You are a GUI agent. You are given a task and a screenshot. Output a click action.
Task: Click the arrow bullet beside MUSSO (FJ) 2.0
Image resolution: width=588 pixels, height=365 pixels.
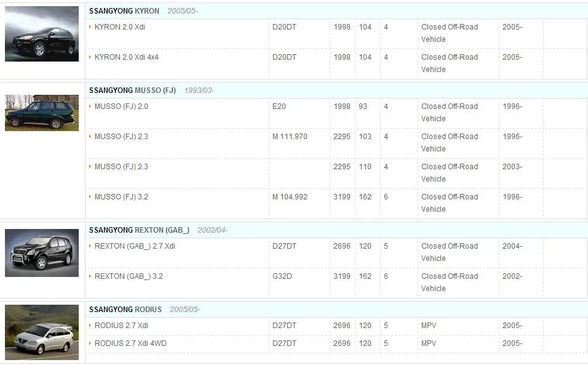click(90, 106)
